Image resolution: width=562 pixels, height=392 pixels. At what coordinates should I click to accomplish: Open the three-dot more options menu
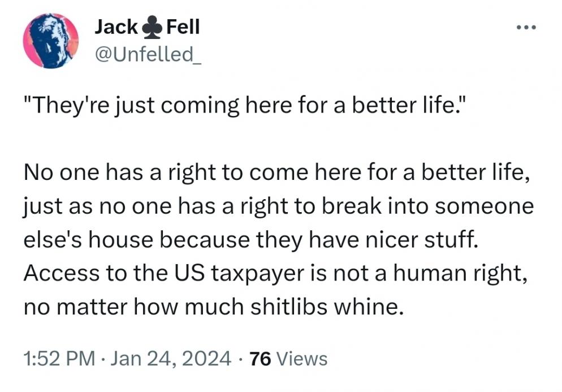coord(526,27)
